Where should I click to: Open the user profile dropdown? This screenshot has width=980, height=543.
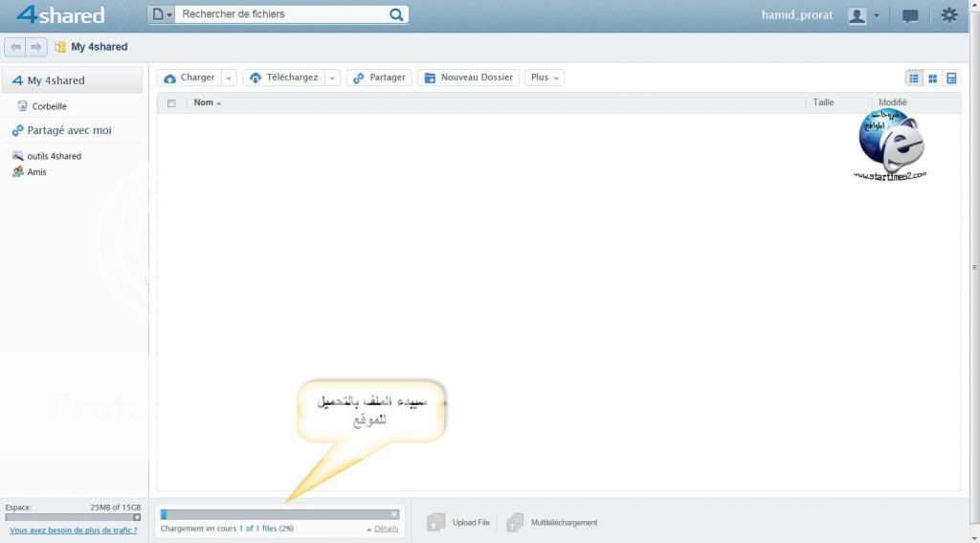pos(863,16)
